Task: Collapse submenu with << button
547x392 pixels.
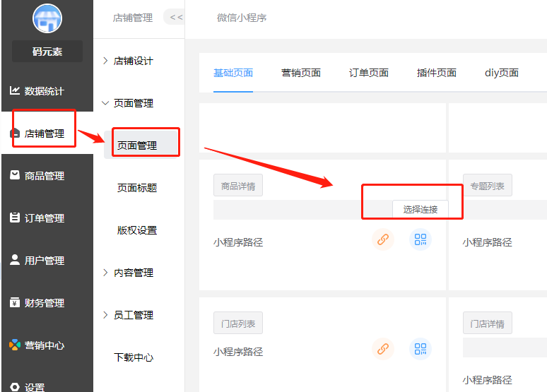Action: [x=175, y=17]
